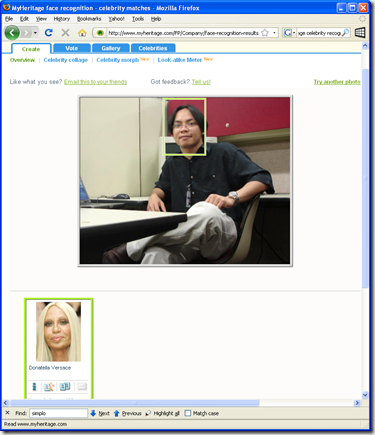Click the Highlight all button
The height and width of the screenshot is (435, 375).
(x=163, y=413)
